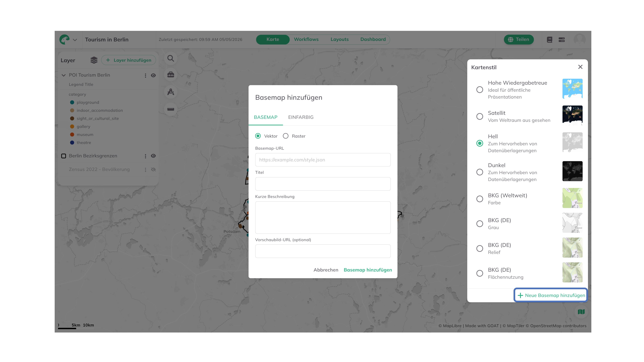Show the hidden Zensus 2022 layer
644x362 pixels.
[x=153, y=169]
